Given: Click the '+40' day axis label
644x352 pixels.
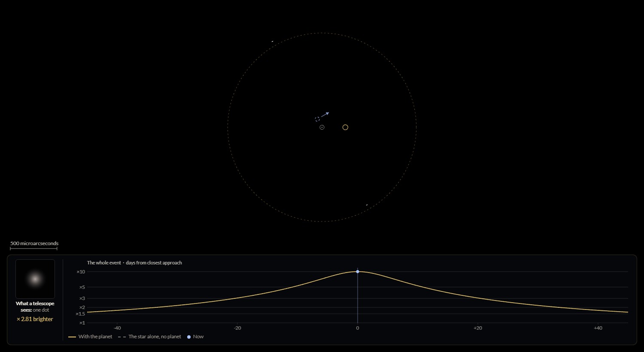Looking at the screenshot, I should click(x=598, y=328).
